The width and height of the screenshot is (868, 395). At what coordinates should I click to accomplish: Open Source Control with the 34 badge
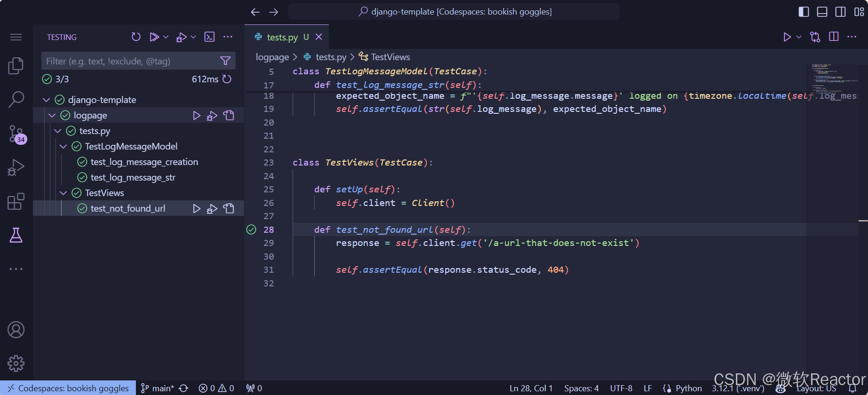pos(17,134)
